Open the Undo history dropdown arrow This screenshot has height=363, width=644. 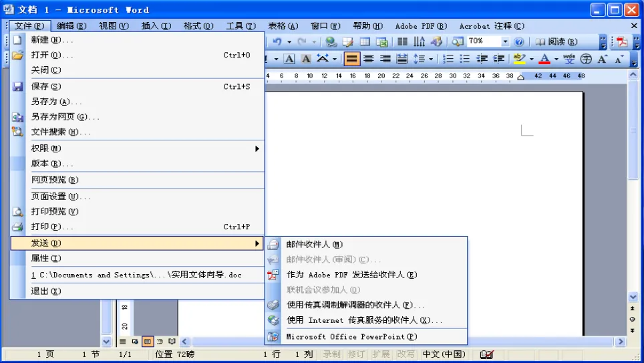tap(289, 41)
